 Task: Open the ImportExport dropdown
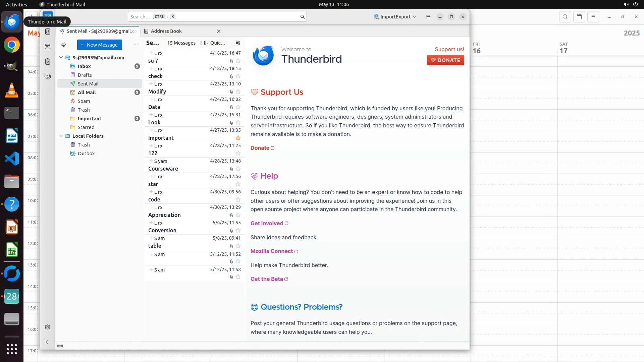(395, 17)
